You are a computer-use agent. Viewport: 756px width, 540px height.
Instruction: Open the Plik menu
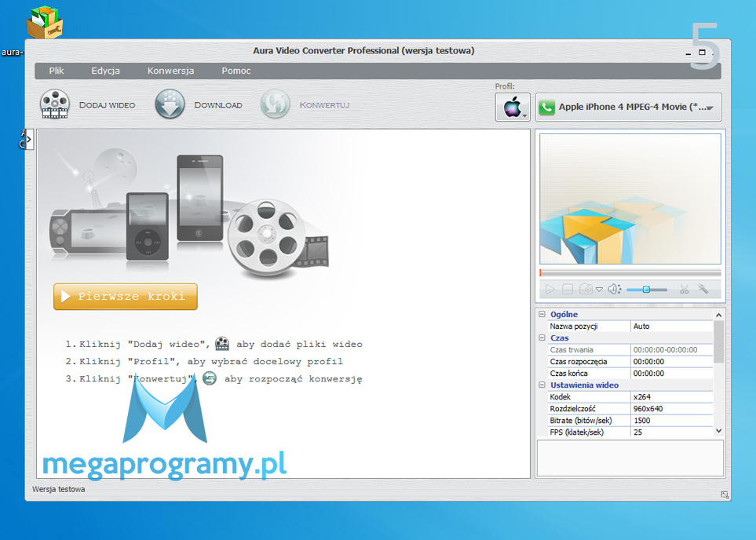(57, 71)
